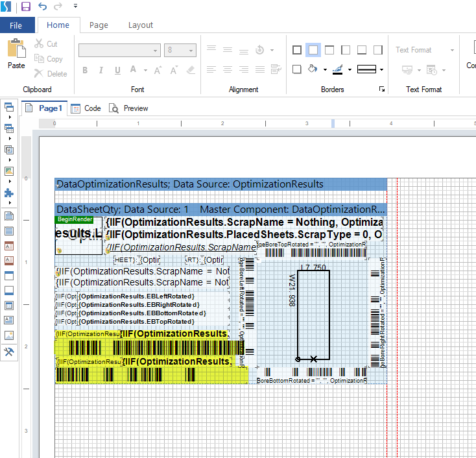Click the Paste button
The width and height of the screenshot is (476, 458).
coord(16,54)
